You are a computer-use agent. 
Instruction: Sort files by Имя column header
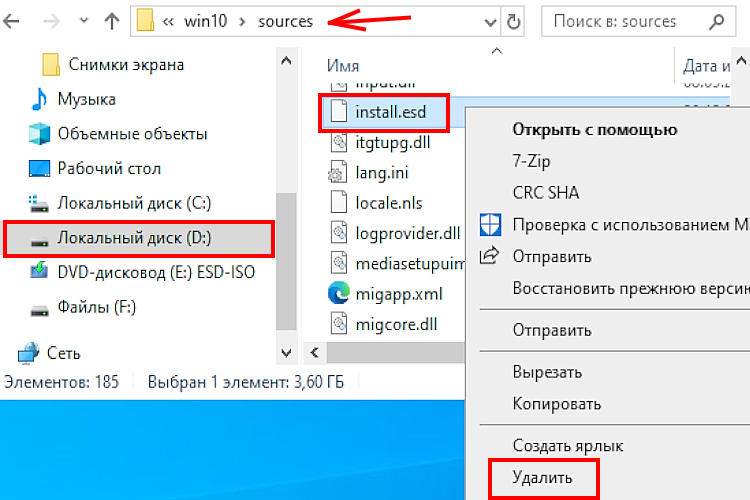pos(342,66)
